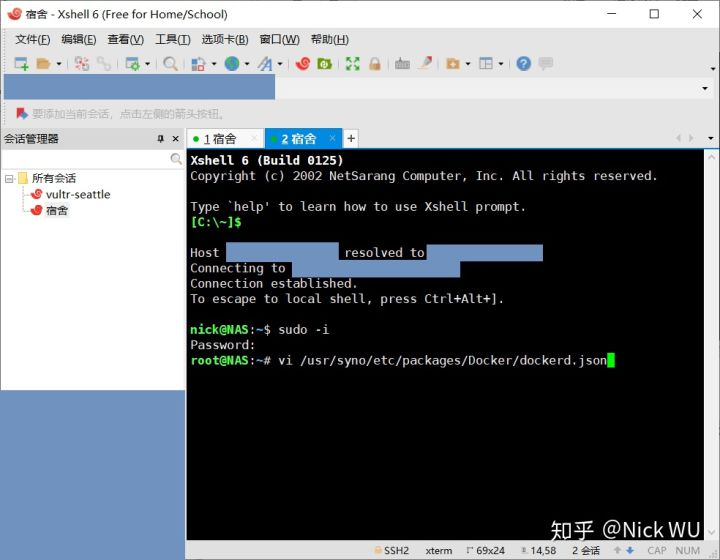Close the '1 宿舍' tab

click(254, 138)
